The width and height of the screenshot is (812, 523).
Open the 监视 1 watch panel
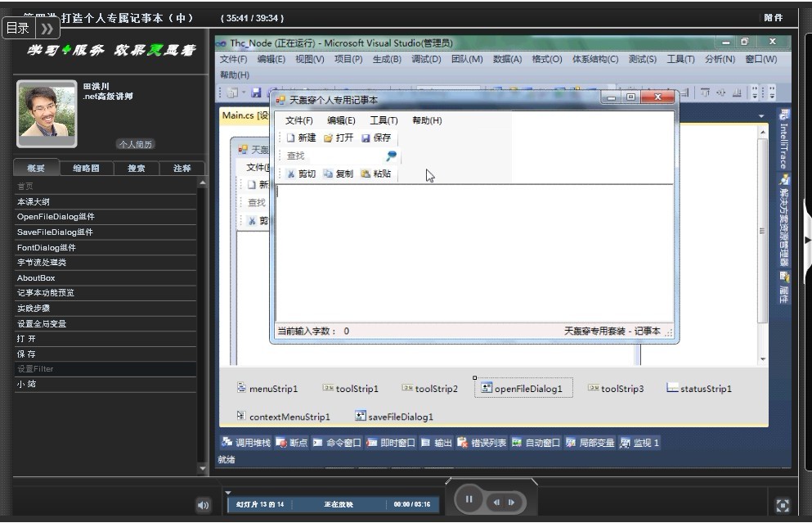coord(639,443)
